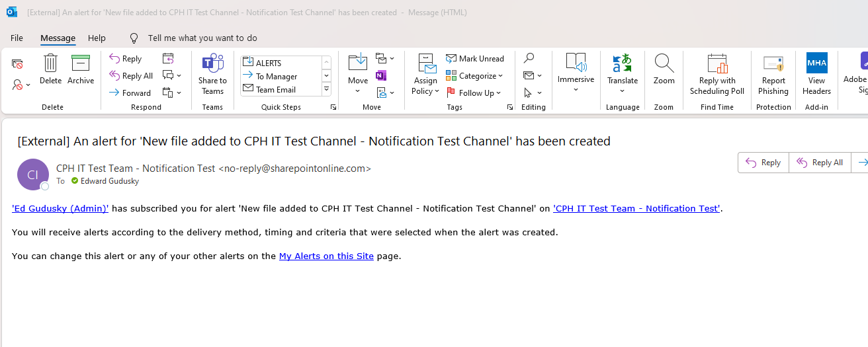Send the message to OneNote
Image resolution: width=868 pixels, height=347 pixels.
(x=381, y=75)
